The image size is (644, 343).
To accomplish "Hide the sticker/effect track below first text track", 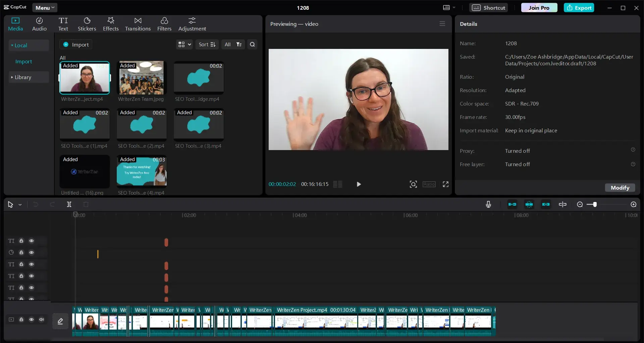I will [x=32, y=253].
